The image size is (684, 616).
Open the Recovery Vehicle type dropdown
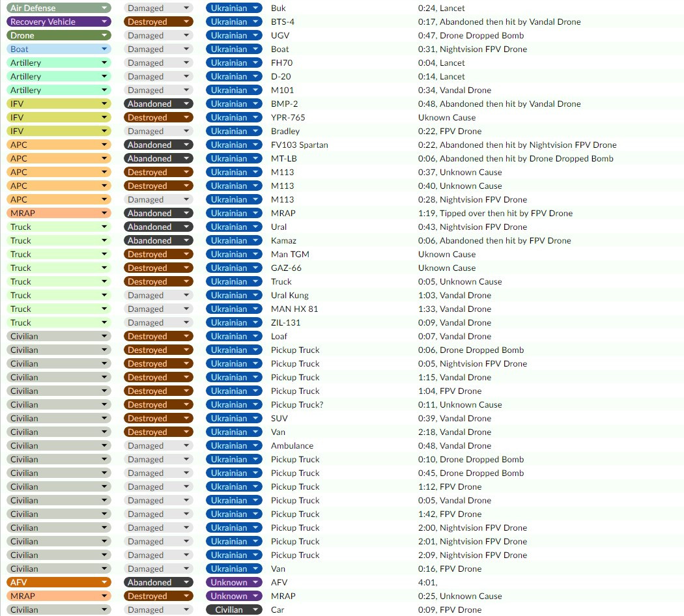59,21
